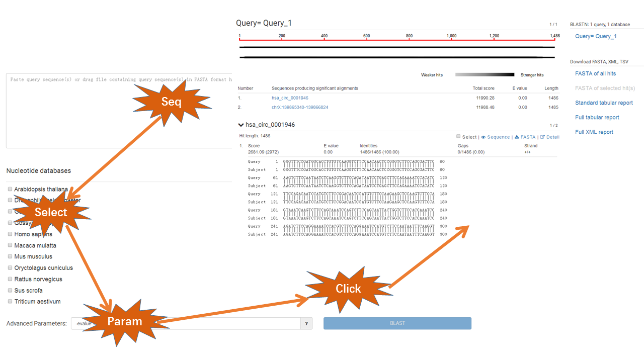This screenshot has width=644, height=362.
Task: Jump to Query= Query_1 in sidebar
Action: (x=596, y=36)
